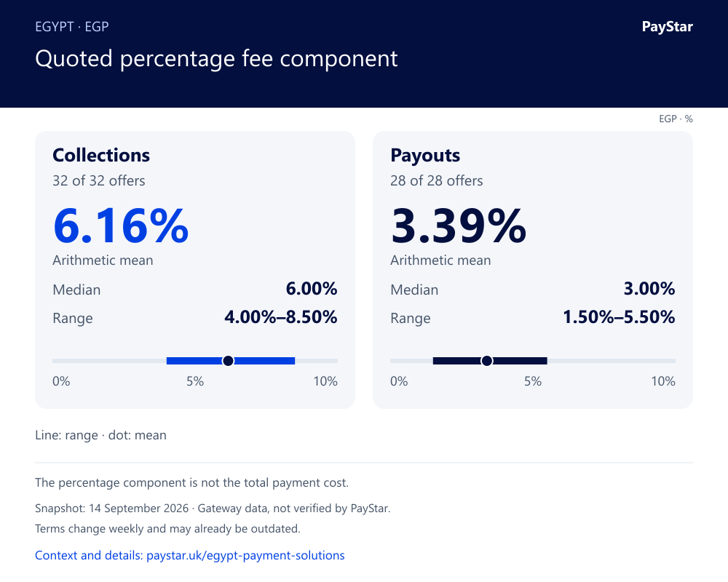
Task: Open the paystar.uk/egypt-payment-solutions context link
Action: tap(190, 555)
